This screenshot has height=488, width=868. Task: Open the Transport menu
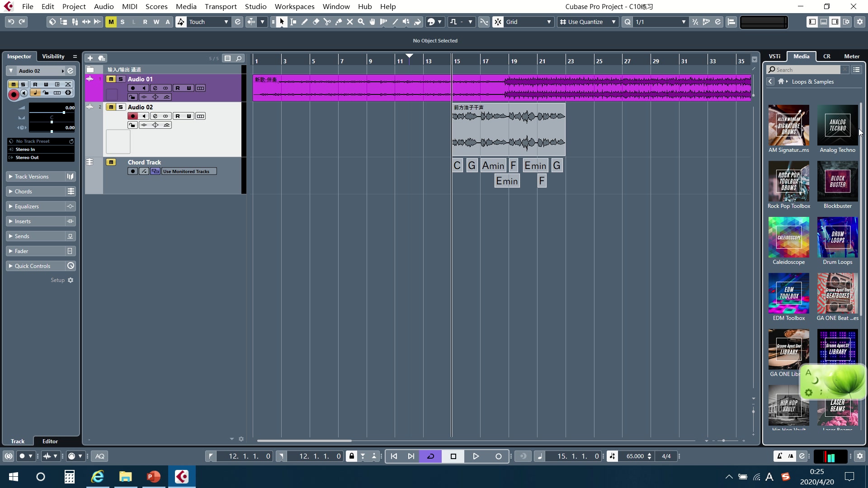(220, 6)
